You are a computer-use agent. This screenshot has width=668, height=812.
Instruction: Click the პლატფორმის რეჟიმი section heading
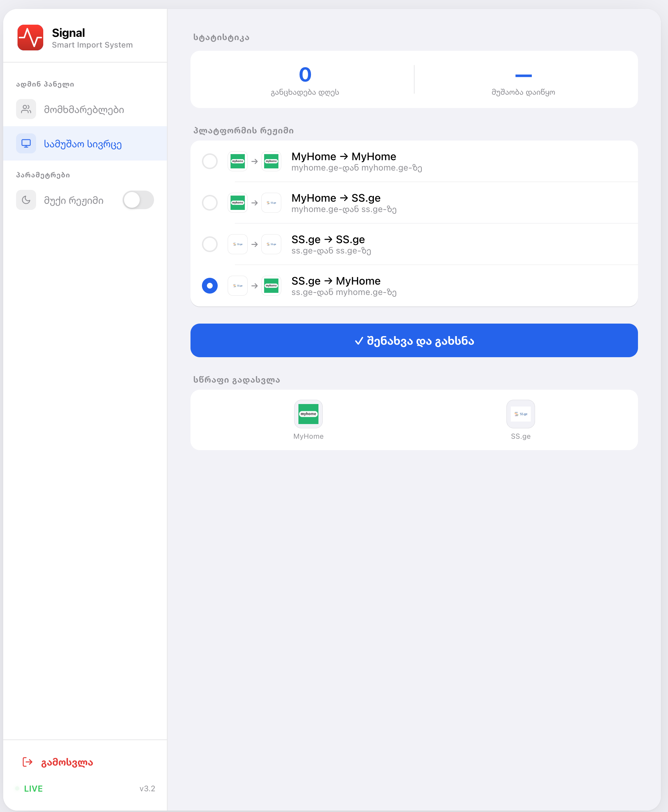point(243,131)
